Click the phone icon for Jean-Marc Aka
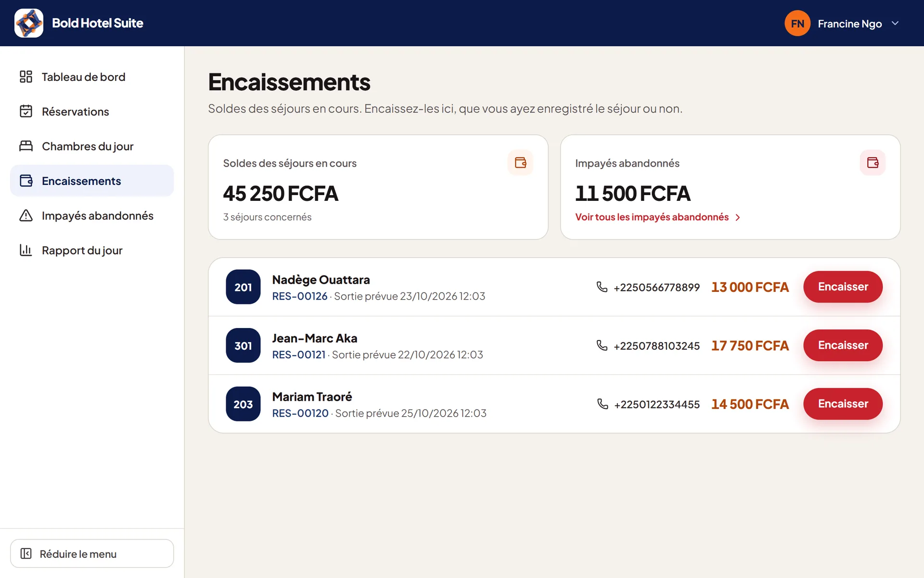The width and height of the screenshot is (924, 578). 602,345
